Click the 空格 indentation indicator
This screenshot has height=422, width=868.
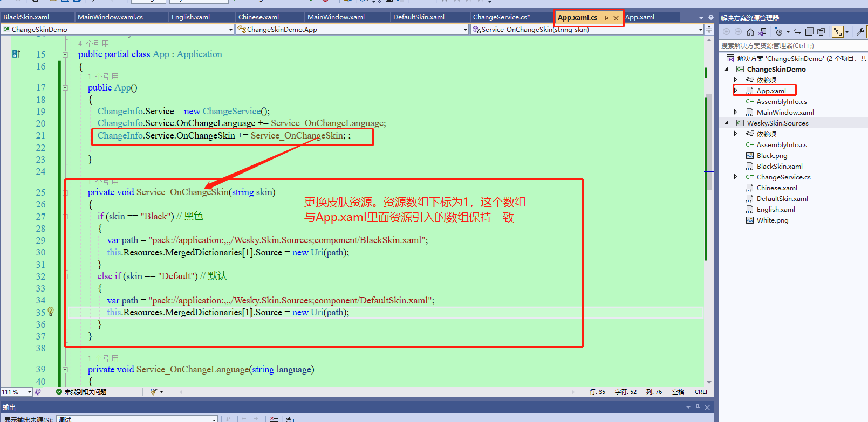coord(678,392)
